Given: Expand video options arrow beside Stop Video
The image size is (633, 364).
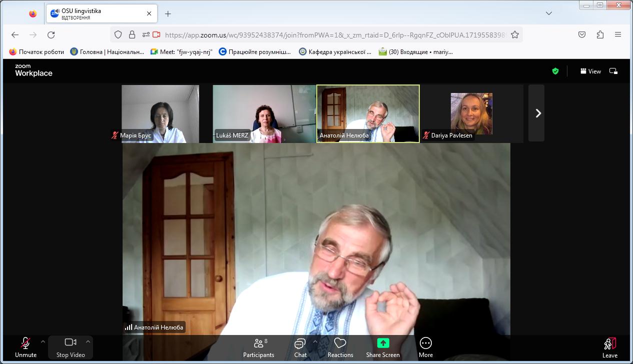Looking at the screenshot, I should [88, 342].
